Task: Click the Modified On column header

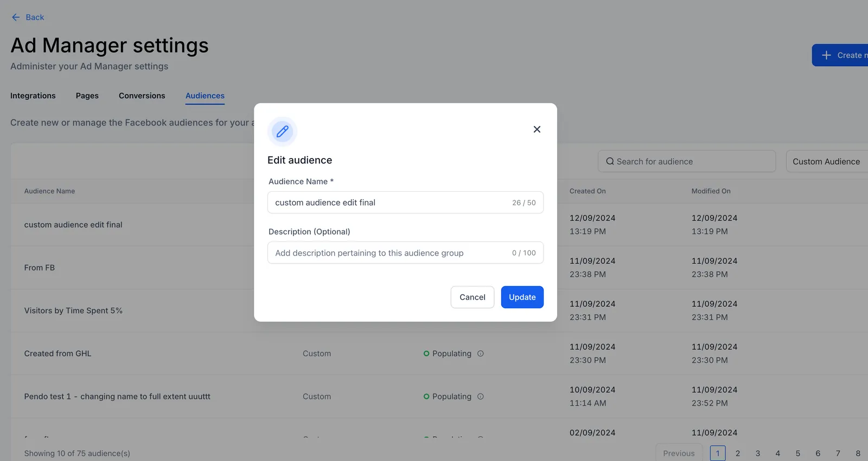Action: [711, 191]
